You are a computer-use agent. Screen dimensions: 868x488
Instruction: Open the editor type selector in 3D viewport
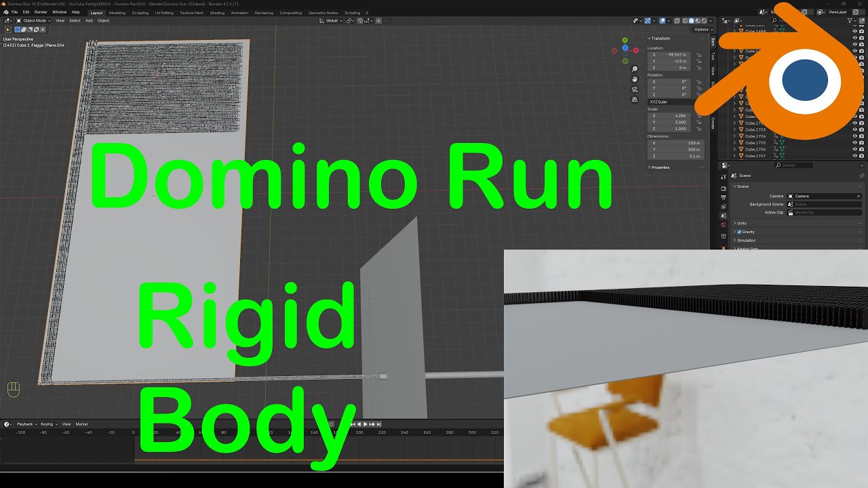8,20
